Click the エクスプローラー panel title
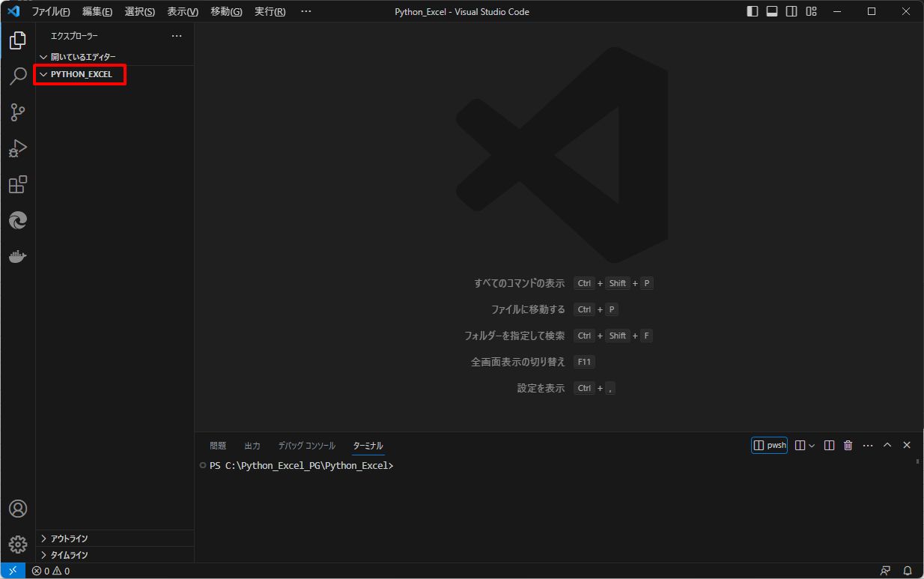Image resolution: width=924 pixels, height=579 pixels. [x=74, y=36]
